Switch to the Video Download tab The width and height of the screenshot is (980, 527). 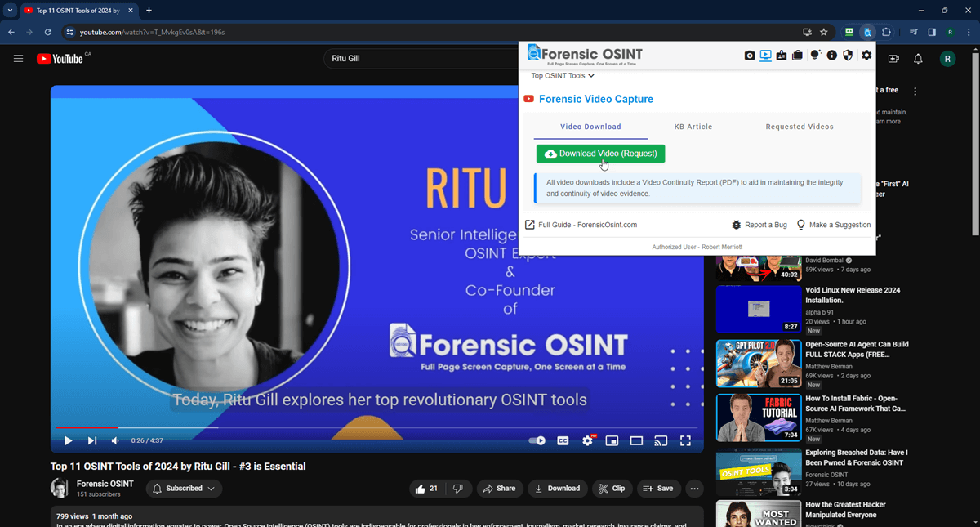point(590,127)
